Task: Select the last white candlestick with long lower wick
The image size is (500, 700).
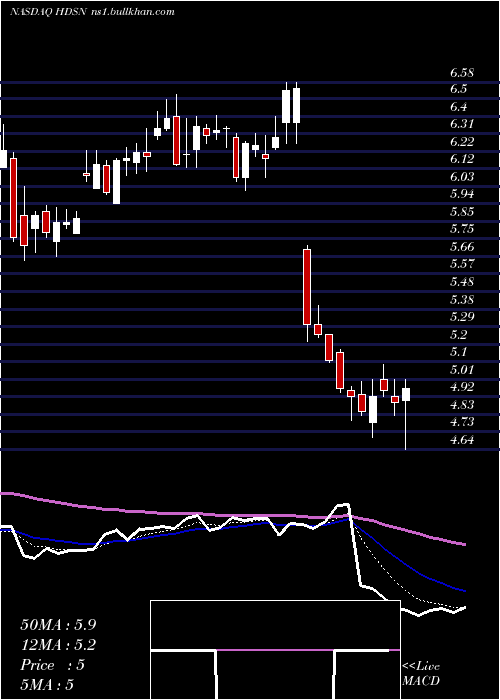Action: 406,414
